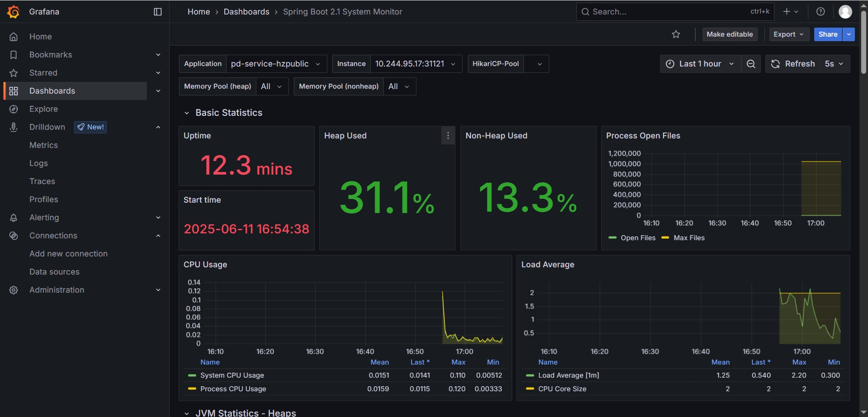Open the 5s refresh interval dropdown

(x=834, y=64)
